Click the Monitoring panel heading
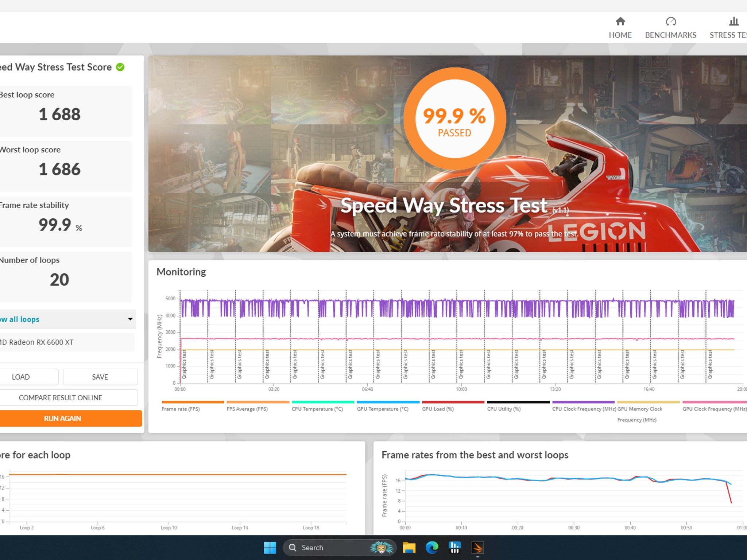 (181, 272)
